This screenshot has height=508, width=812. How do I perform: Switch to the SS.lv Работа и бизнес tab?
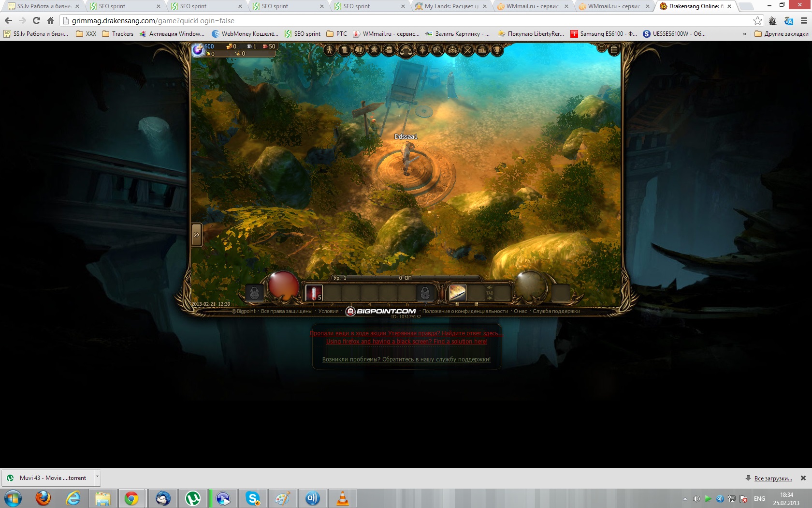43,6
